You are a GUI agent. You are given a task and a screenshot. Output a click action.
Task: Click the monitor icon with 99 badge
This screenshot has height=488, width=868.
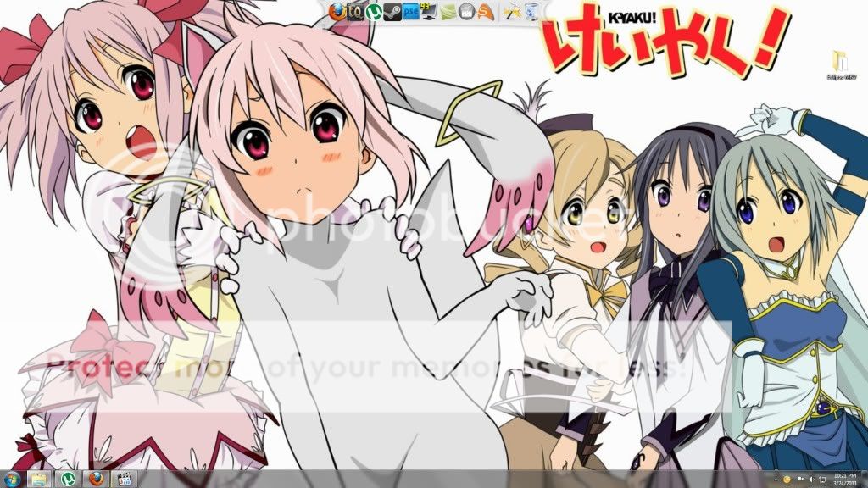(x=430, y=12)
